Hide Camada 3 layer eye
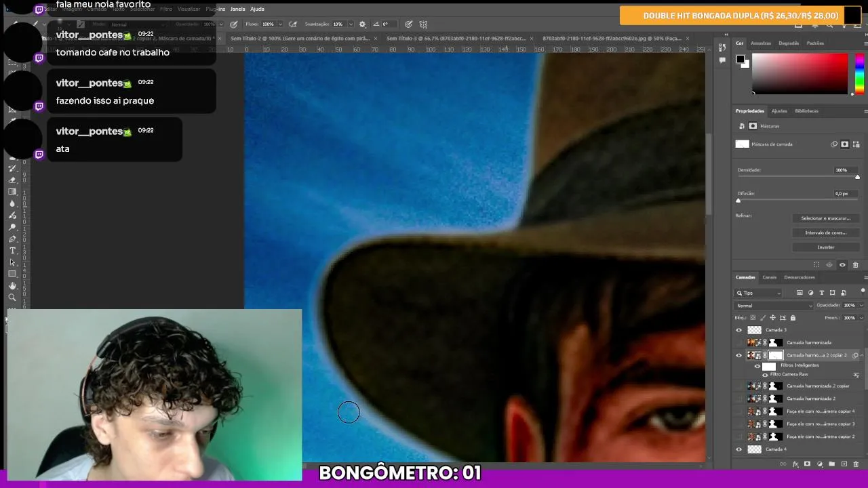 click(x=739, y=330)
